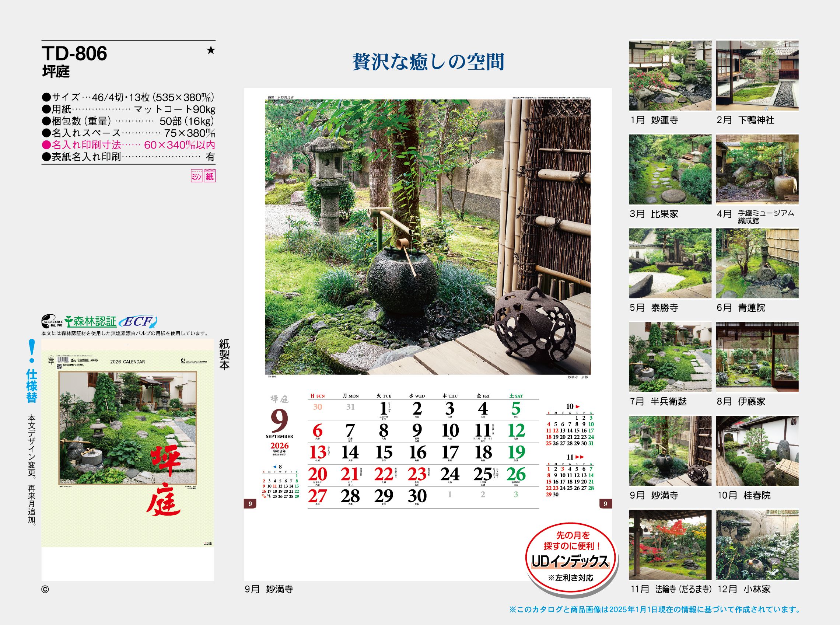The image size is (840, 625).
Task: Select the 紙 paper binding mark
Action: tap(210, 175)
